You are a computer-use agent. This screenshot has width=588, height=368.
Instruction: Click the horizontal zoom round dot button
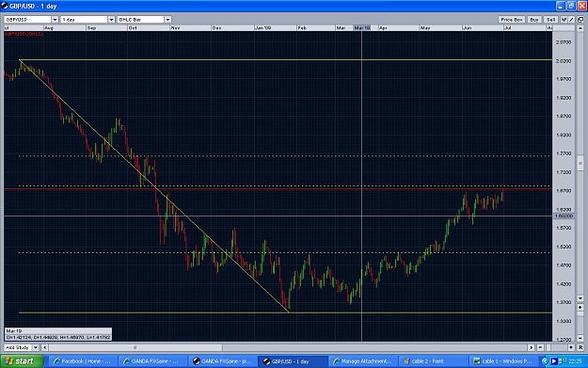571,347
